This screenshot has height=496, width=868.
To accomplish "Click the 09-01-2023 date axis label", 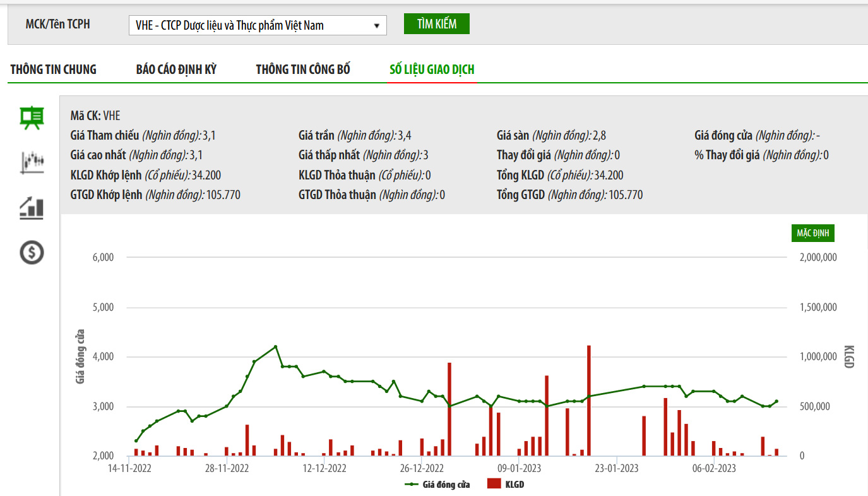I will click(520, 468).
